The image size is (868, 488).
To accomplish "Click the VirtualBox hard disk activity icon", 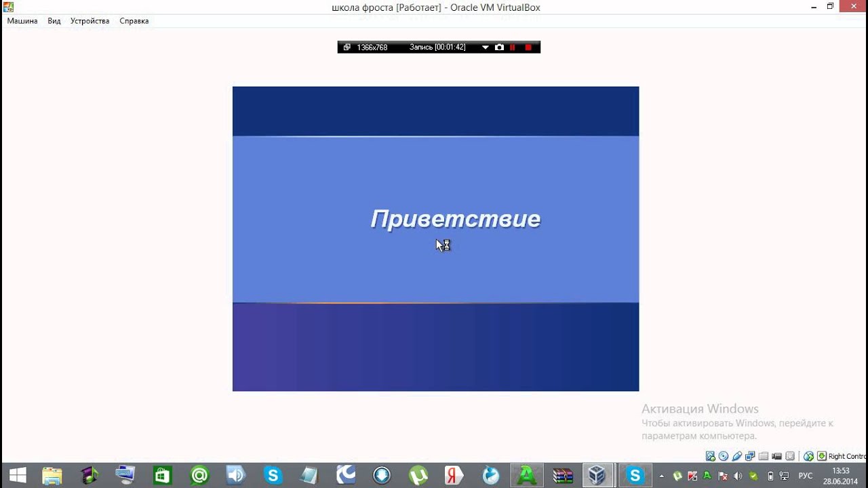I will (710, 456).
